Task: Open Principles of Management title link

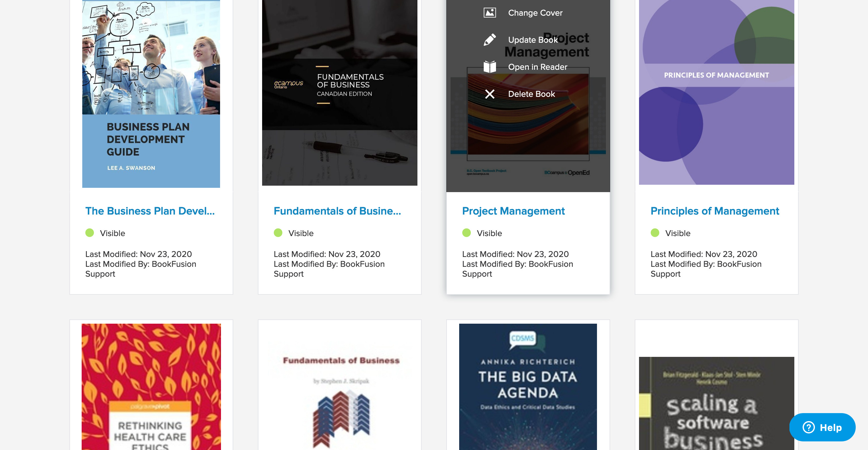Action: click(x=715, y=211)
